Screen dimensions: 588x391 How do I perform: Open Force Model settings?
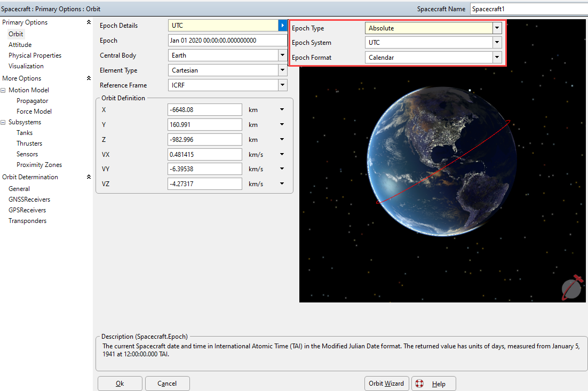click(x=34, y=111)
